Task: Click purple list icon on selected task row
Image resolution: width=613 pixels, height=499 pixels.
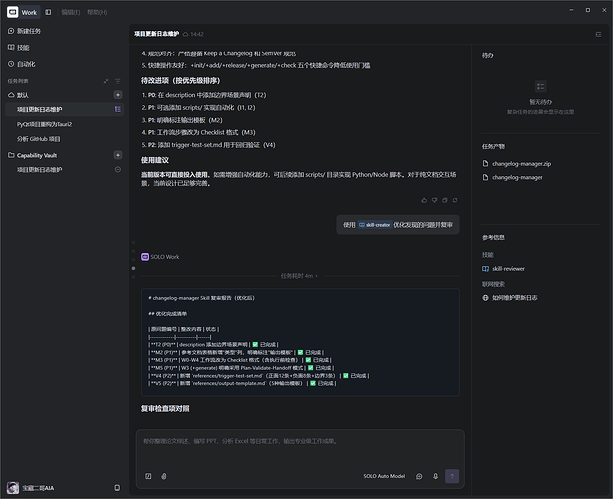Action: (117, 109)
